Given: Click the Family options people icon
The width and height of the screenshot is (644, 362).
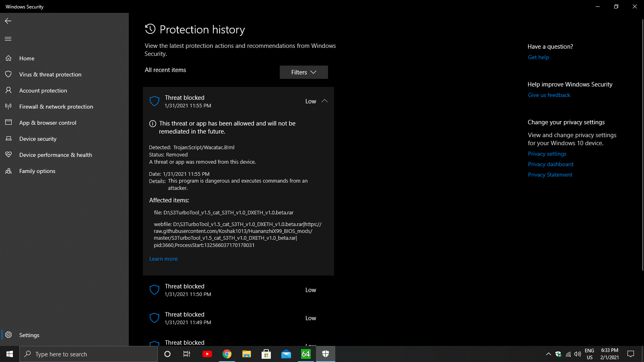Looking at the screenshot, I should click(8, 171).
